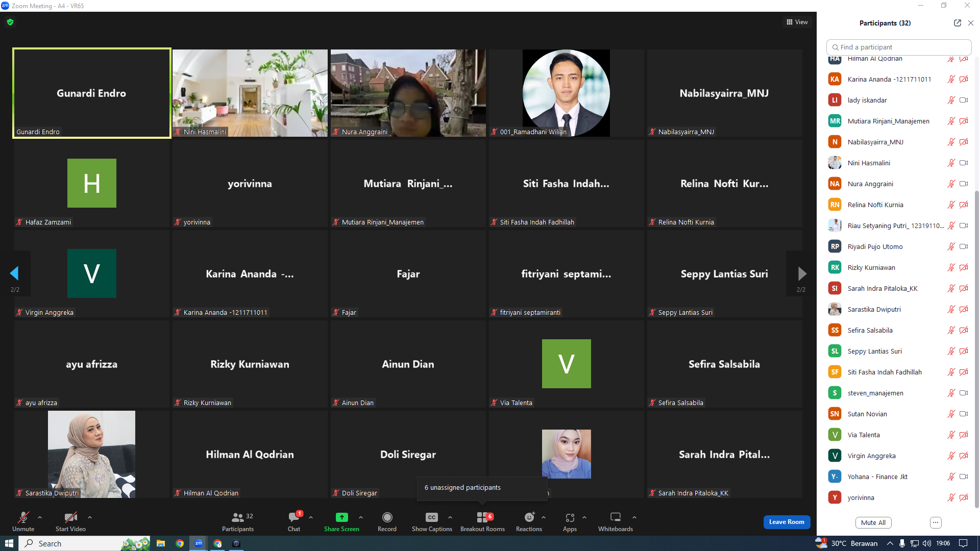Open the View layout menu
This screenshot has height=551, width=980.
click(x=797, y=22)
